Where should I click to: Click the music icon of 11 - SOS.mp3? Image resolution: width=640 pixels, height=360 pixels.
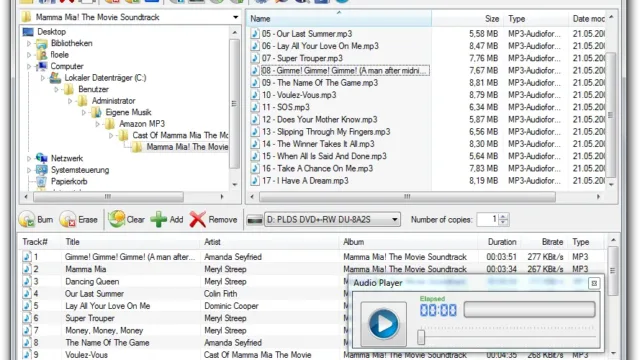[255, 107]
